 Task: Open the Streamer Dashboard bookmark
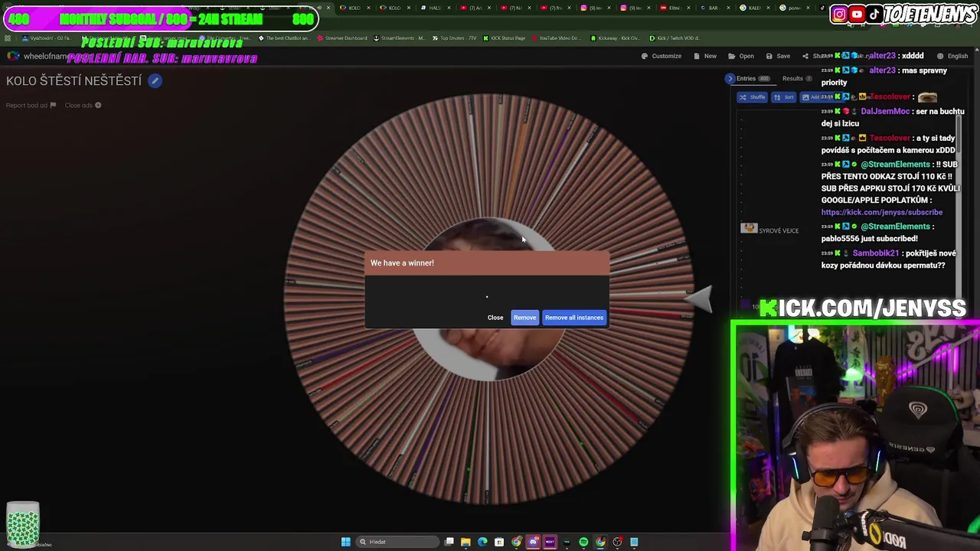(341, 37)
